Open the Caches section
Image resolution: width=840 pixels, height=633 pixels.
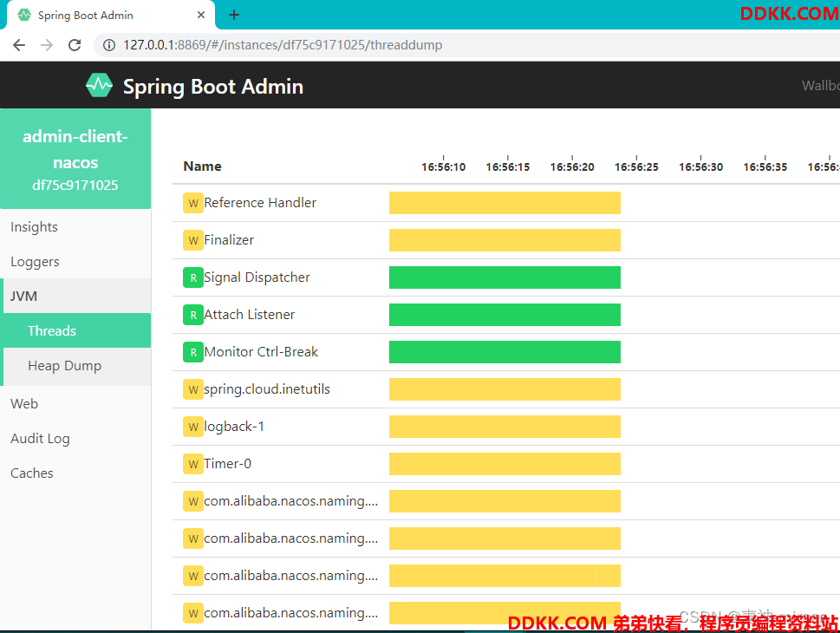click(x=75, y=473)
